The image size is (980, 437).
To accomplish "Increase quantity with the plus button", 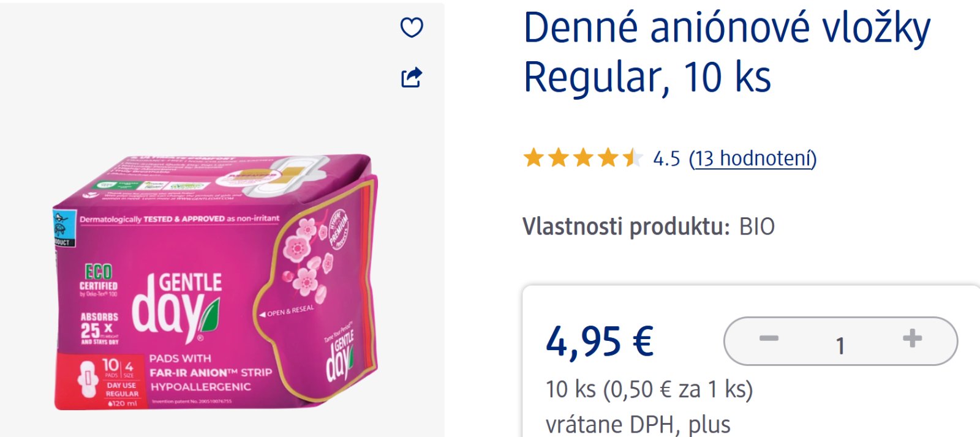I will tap(912, 338).
